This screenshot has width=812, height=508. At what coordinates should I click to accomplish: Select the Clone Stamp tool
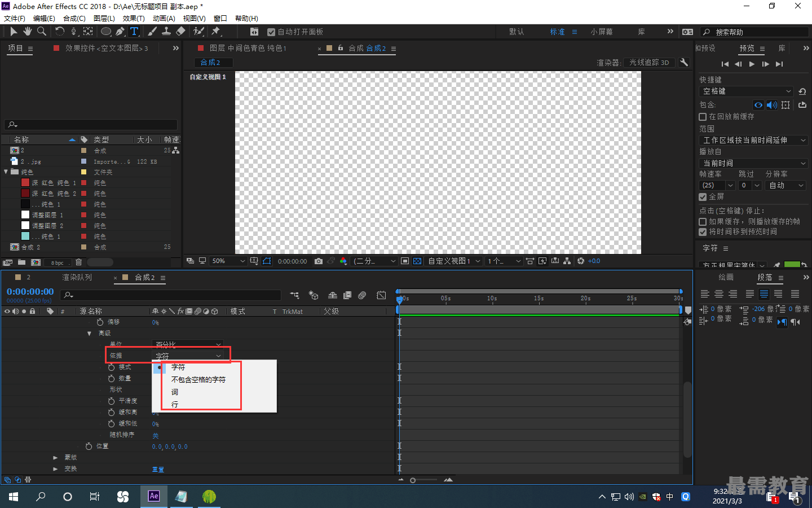pos(166,32)
